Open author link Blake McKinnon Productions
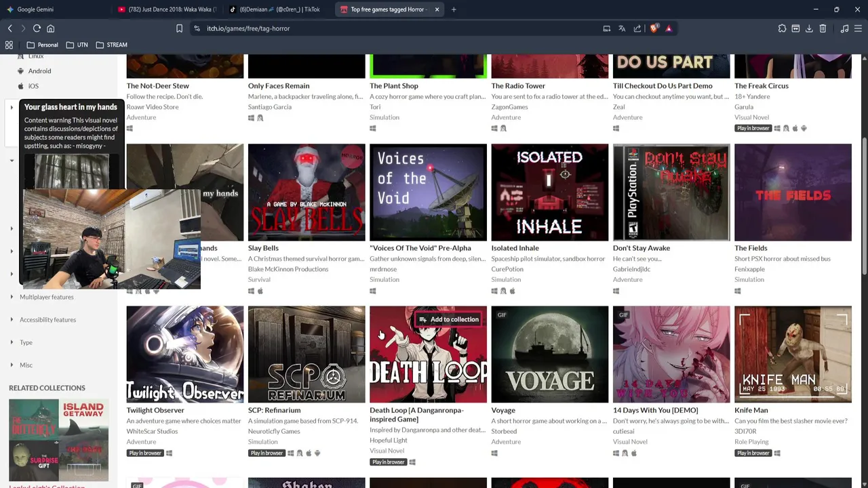The image size is (868, 488). pos(288,269)
